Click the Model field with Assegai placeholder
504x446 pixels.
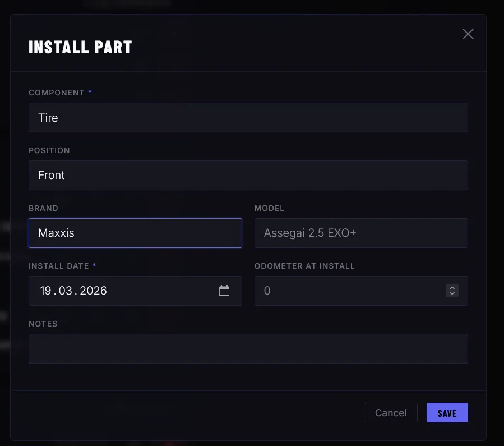[361, 233]
